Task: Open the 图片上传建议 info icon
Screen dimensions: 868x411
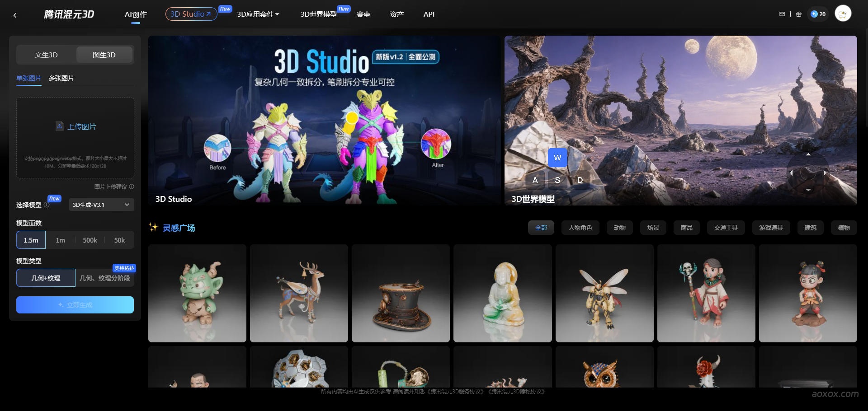Action: [x=131, y=187]
